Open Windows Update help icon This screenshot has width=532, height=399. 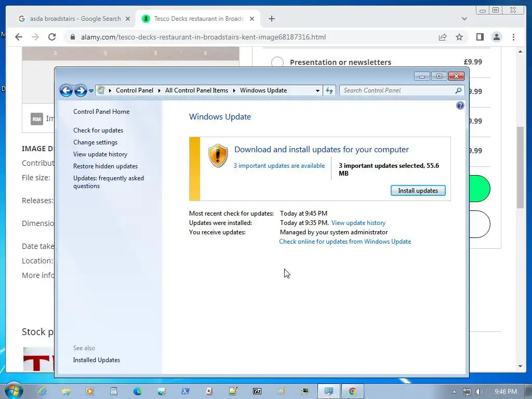460,105
